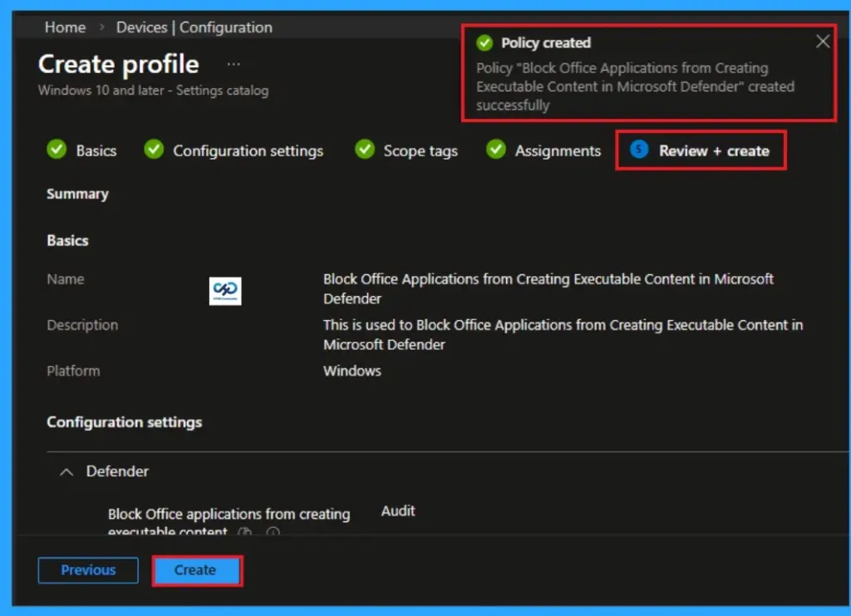Click the green success icon in Policy created notification
The height and width of the screenshot is (616, 851).
(x=485, y=42)
